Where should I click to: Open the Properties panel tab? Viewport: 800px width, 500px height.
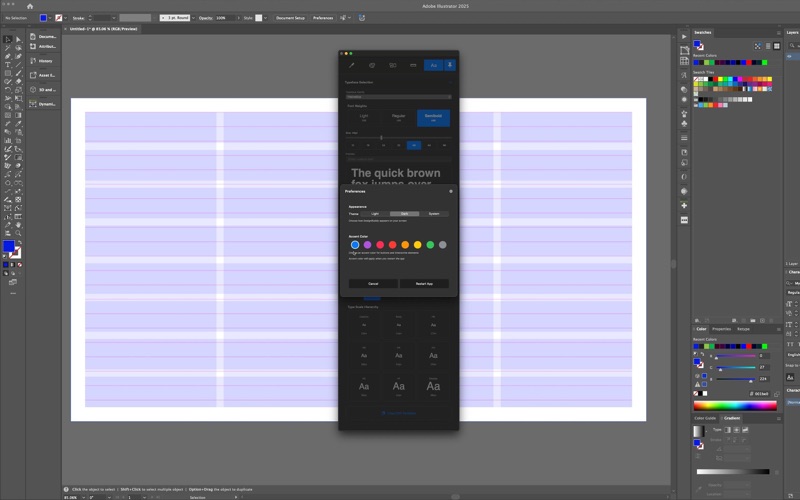[x=721, y=329]
